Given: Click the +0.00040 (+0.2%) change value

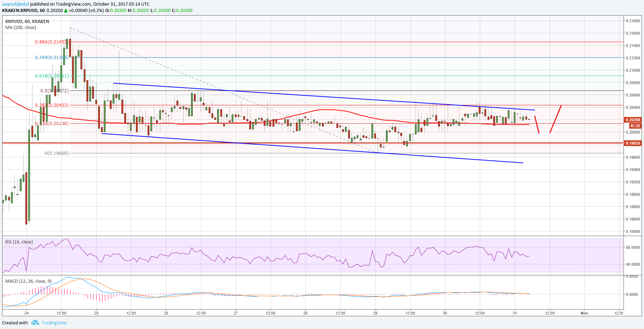Looking at the screenshot, I should (86, 11).
